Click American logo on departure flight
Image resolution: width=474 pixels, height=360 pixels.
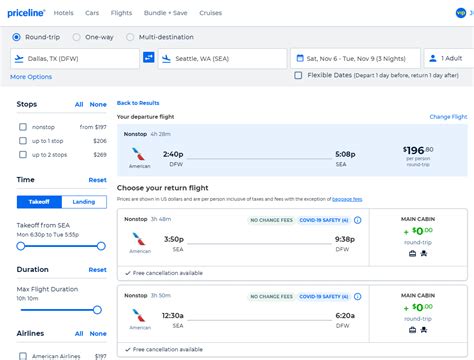click(x=138, y=154)
